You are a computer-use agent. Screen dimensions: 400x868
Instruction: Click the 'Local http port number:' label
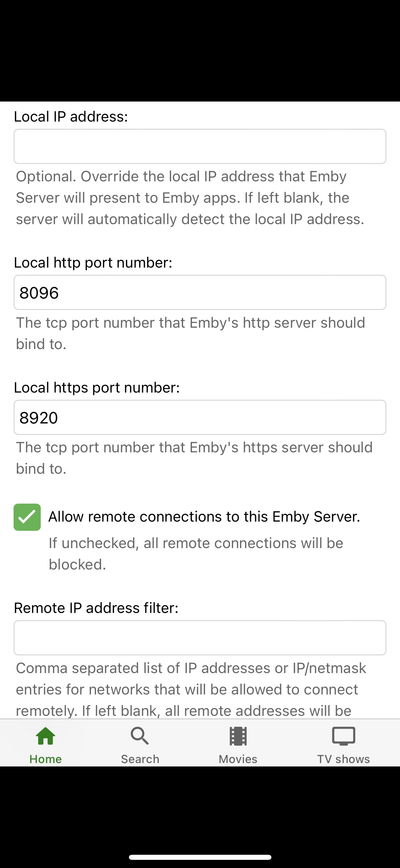(93, 263)
